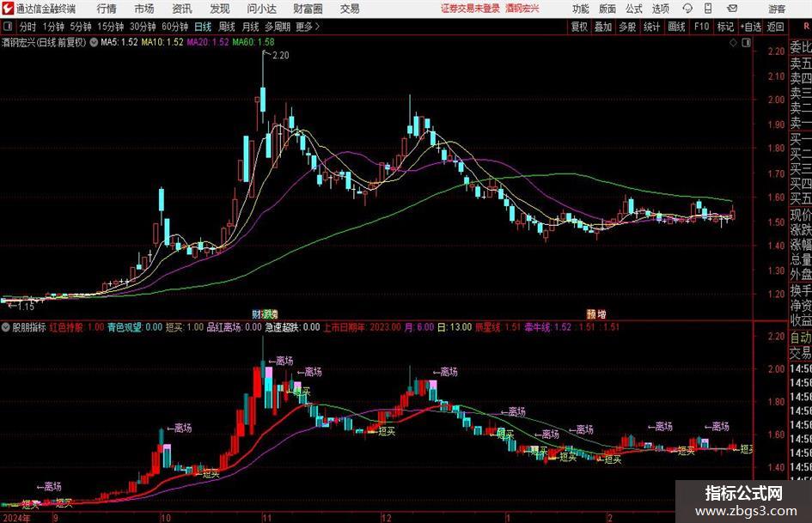Click the 返回 back button

click(775, 27)
